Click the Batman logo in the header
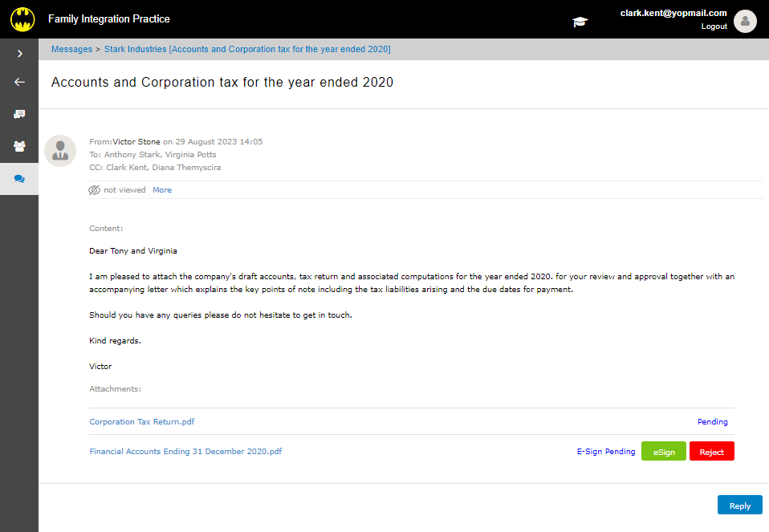769x532 pixels. (x=22, y=19)
